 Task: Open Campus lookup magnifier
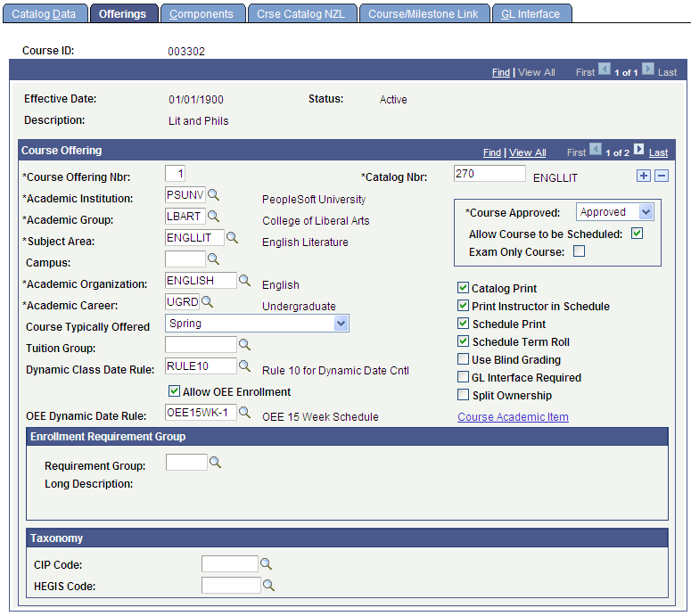pyautogui.click(x=214, y=259)
